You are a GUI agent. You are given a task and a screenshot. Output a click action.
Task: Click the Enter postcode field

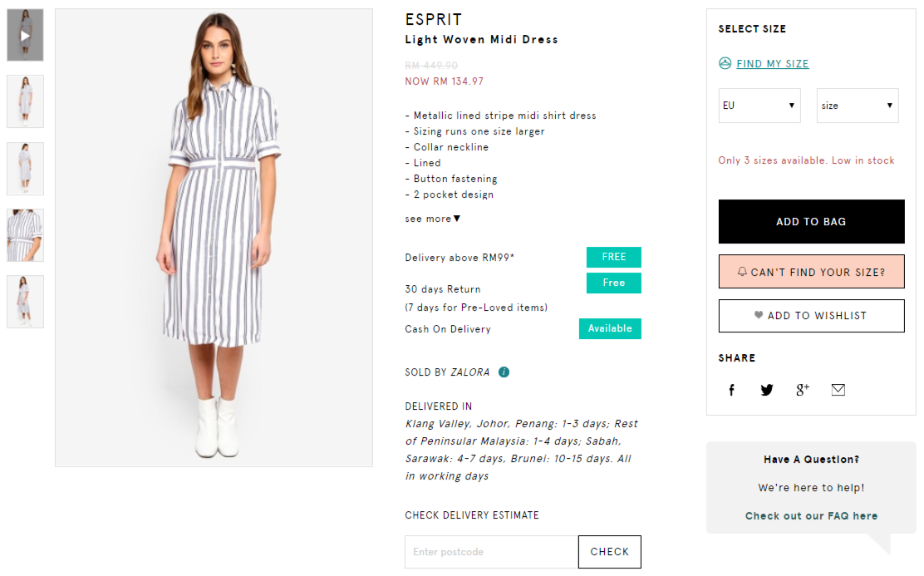point(491,552)
